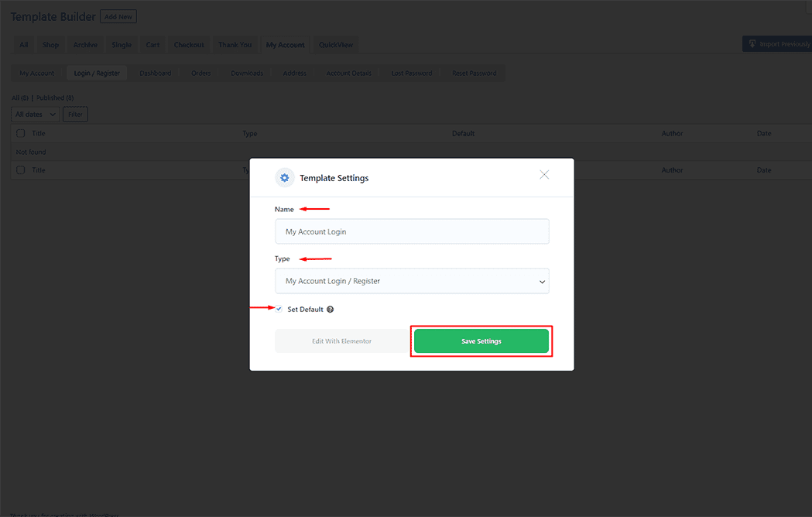Open the Lost Password sub-tab

pyautogui.click(x=410, y=73)
